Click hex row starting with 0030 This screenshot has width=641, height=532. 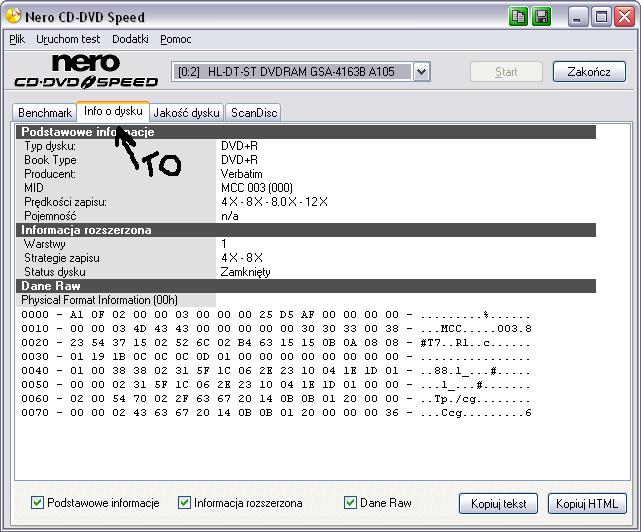(276, 357)
